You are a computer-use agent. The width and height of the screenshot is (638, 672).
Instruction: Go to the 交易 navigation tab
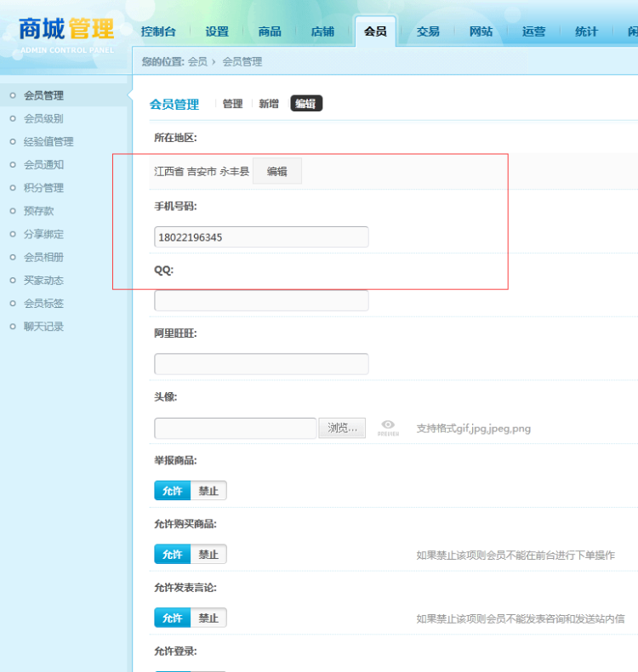click(428, 31)
